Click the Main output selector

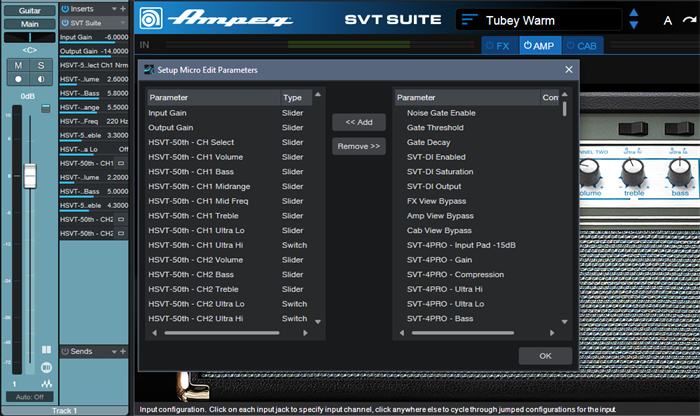pyautogui.click(x=30, y=24)
